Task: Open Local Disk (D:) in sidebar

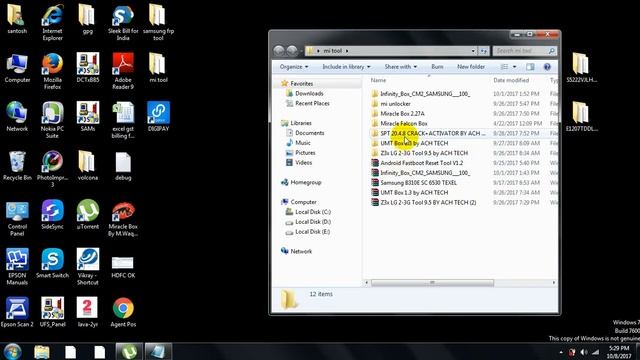Action: tap(313, 222)
